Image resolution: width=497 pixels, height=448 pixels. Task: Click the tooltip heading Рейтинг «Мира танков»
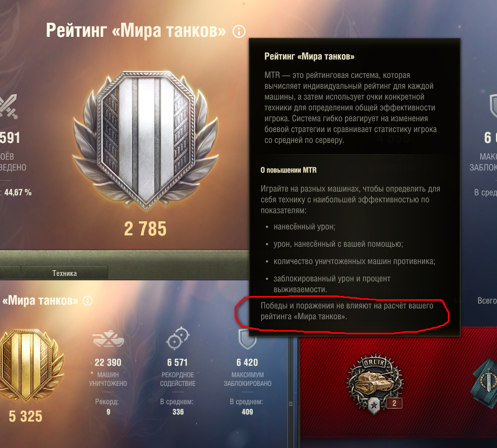(x=309, y=56)
